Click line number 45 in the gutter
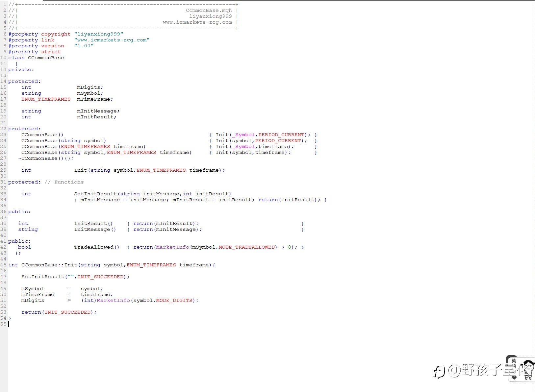The height and width of the screenshot is (392, 535). pos(3,265)
